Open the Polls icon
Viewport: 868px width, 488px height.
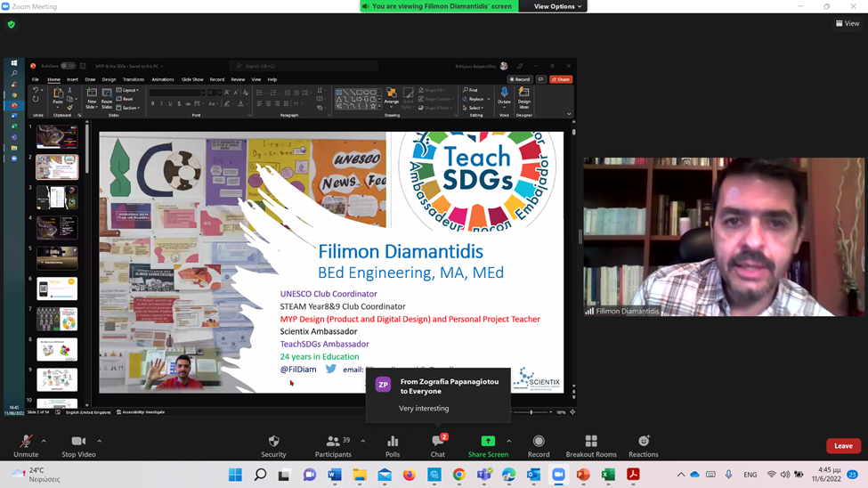(x=393, y=446)
